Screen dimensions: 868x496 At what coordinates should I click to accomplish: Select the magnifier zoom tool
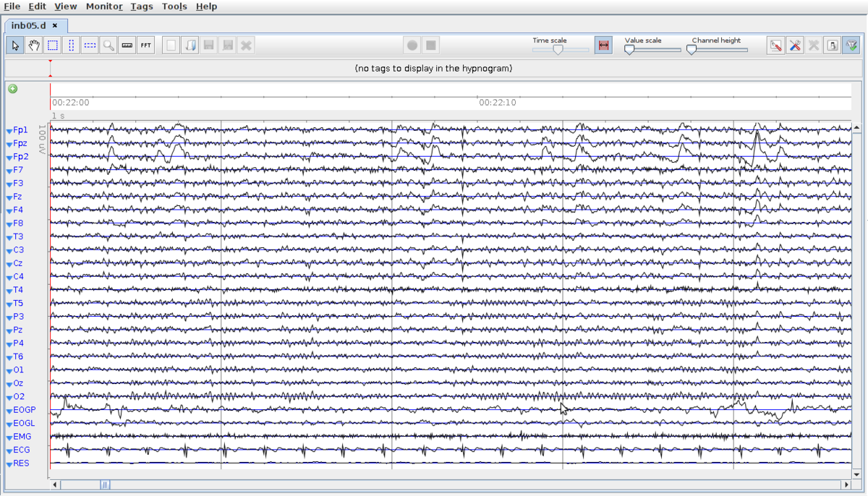click(109, 45)
